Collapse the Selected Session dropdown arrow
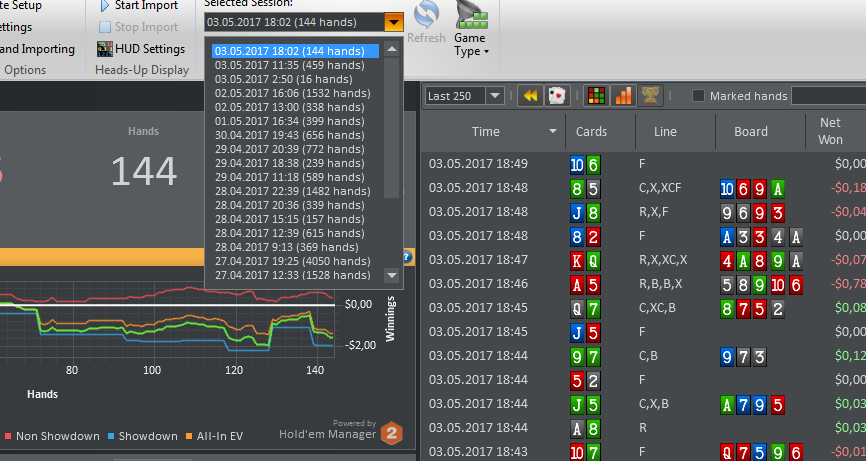This screenshot has height=461, width=866. click(394, 22)
